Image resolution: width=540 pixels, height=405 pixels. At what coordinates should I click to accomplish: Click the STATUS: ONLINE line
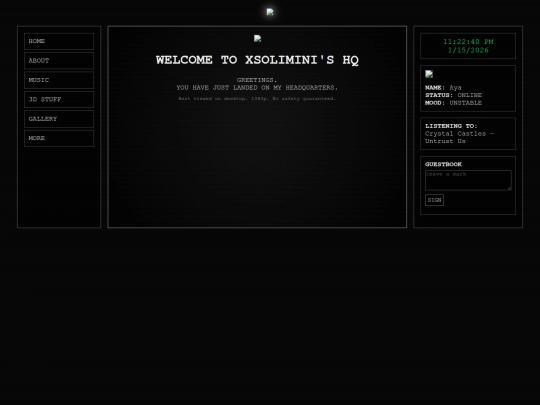coord(453,95)
